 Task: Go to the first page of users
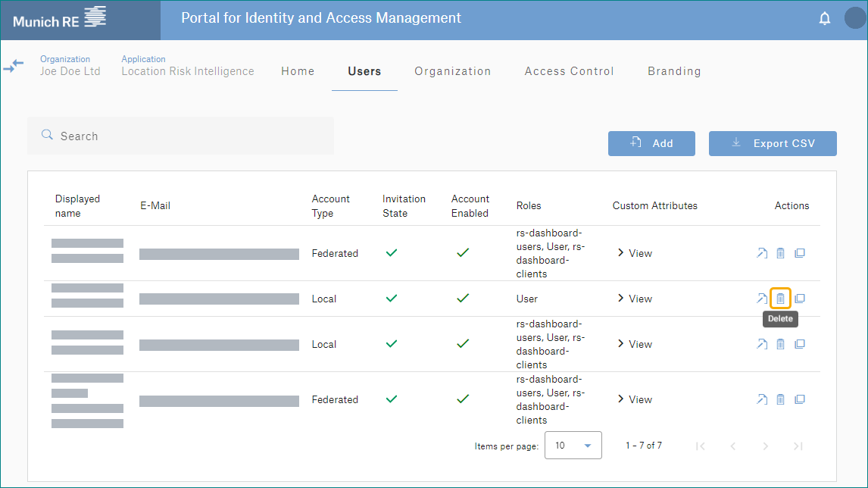pos(701,446)
